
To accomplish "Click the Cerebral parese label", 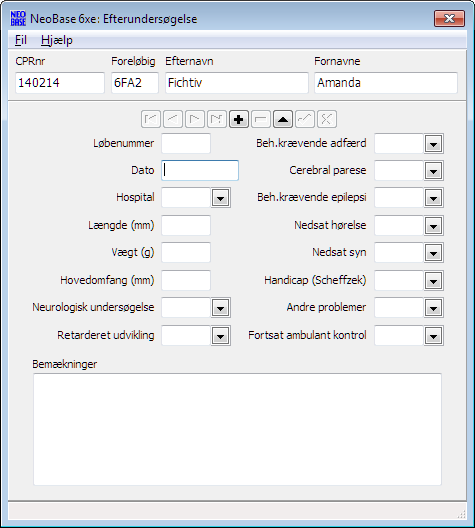I will coord(328,170).
